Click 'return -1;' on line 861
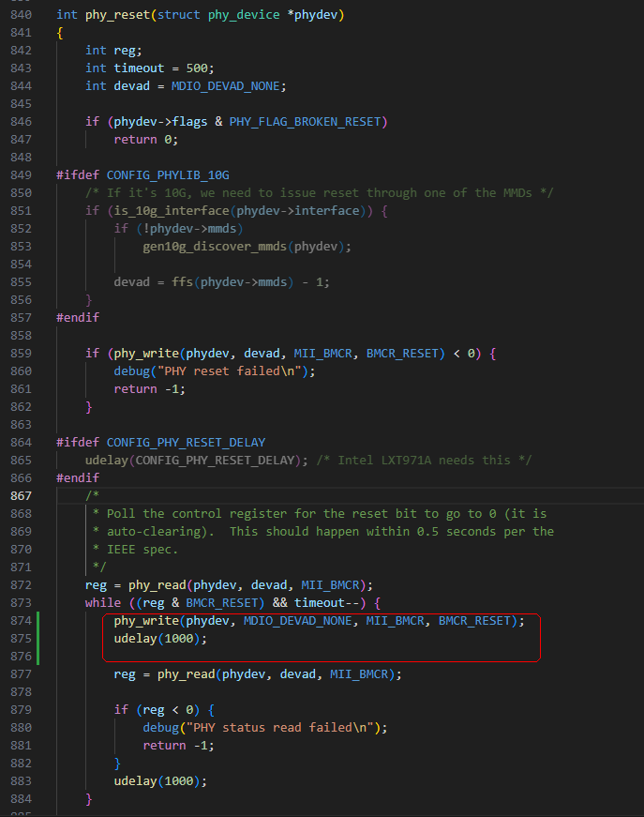This screenshot has height=817, width=644. tap(149, 389)
